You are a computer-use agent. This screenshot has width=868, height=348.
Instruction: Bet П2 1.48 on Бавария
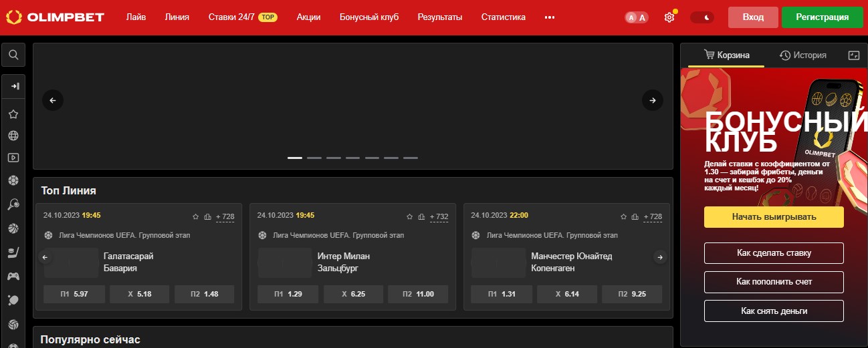tap(205, 294)
